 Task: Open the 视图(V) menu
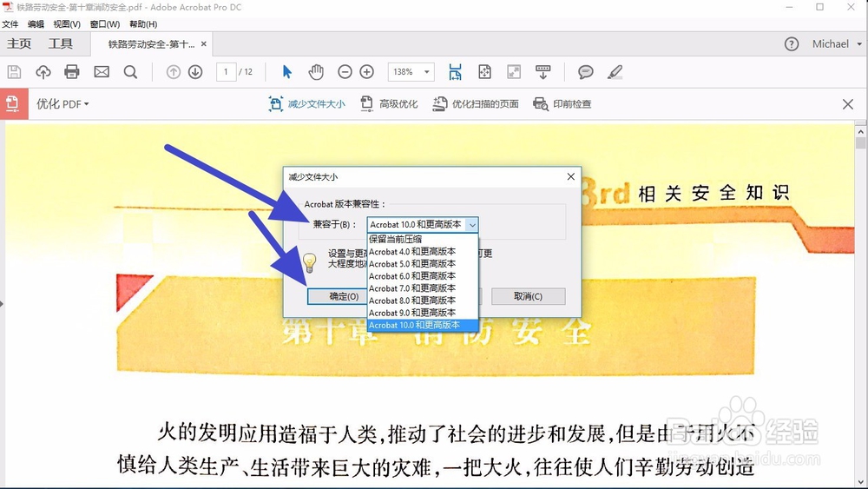tap(67, 24)
